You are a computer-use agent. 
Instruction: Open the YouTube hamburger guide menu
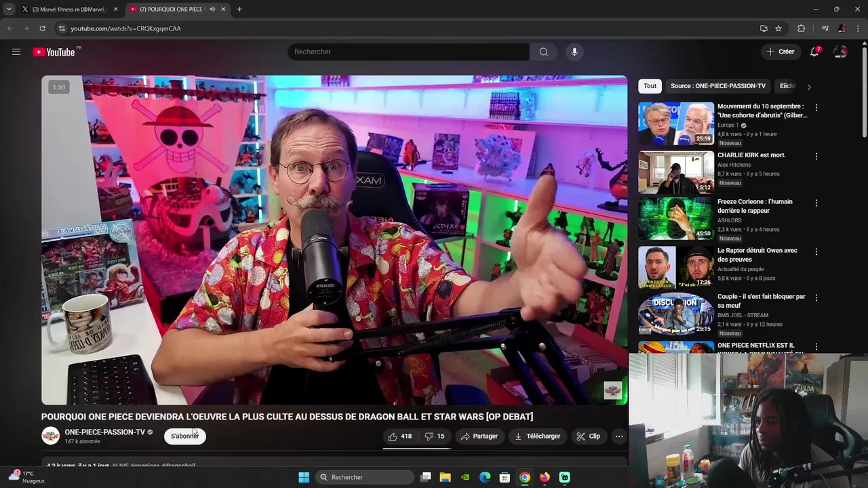pos(16,52)
